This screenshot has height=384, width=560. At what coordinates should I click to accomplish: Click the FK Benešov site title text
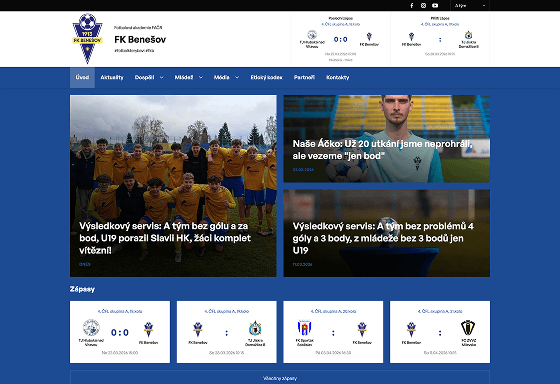[140, 39]
